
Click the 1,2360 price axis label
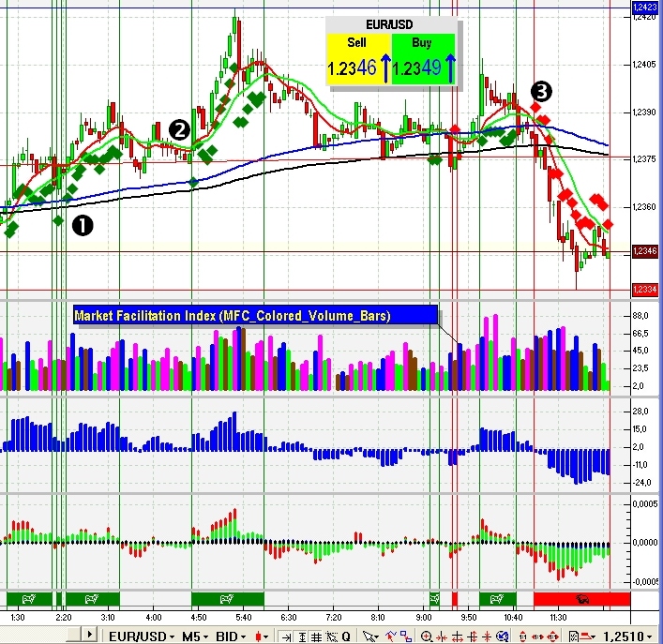644,207
